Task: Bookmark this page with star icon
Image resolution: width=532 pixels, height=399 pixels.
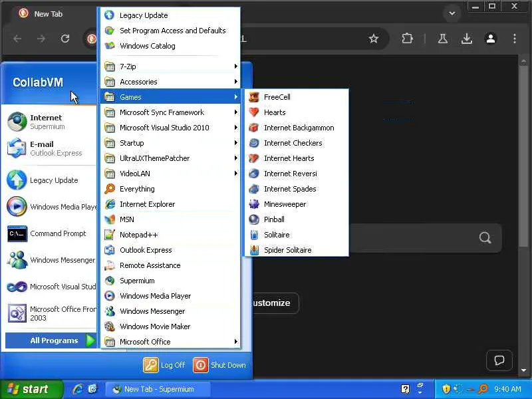Action: pos(374,39)
